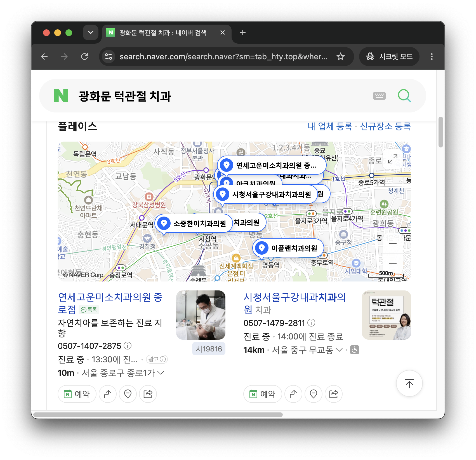Select the 시청서울구강내과치과의원 map marker
Screen dimensions: 476x460
tap(266, 194)
